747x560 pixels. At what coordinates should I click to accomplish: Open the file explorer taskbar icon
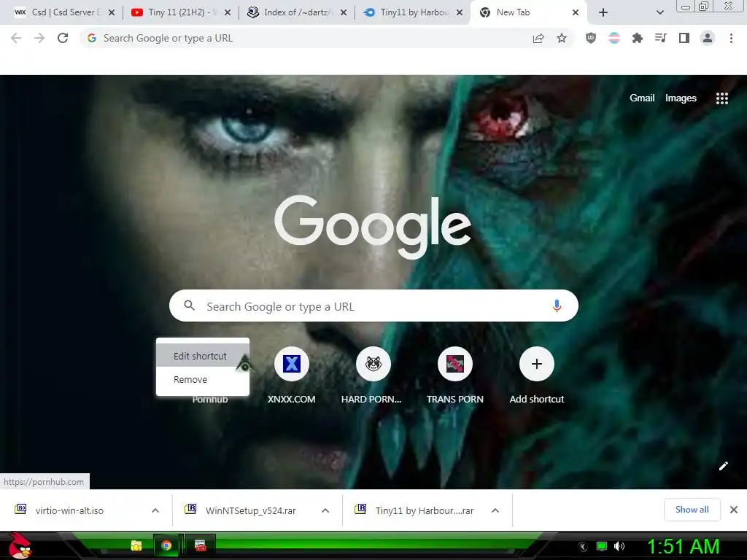[136, 545]
